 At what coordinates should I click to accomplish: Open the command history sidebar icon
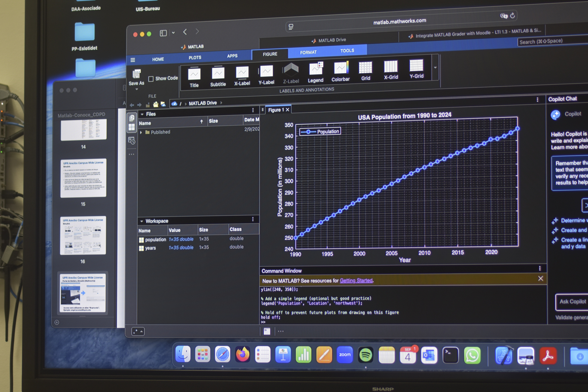(132, 141)
